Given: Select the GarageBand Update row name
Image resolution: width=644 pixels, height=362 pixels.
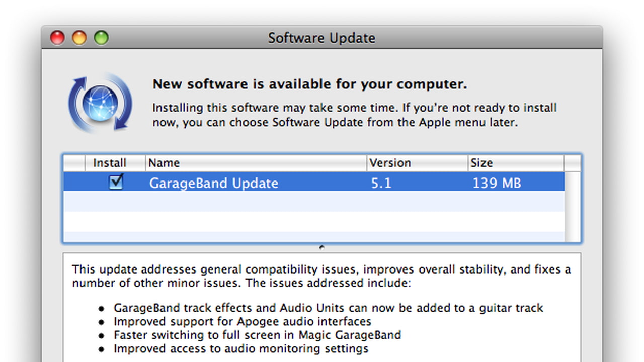Looking at the screenshot, I should tap(213, 183).
